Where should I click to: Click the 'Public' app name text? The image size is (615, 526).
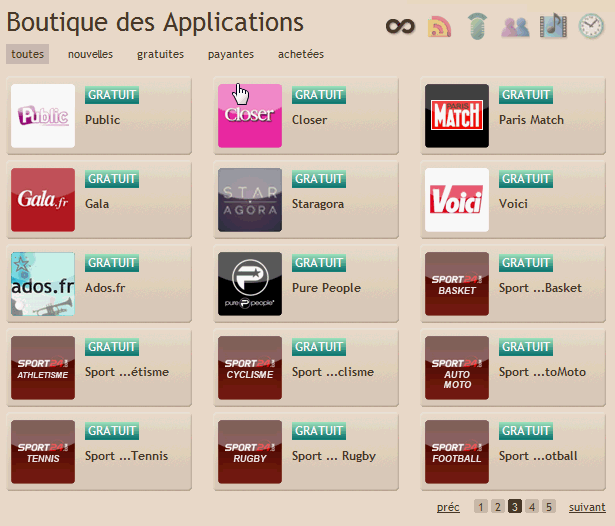coord(103,120)
